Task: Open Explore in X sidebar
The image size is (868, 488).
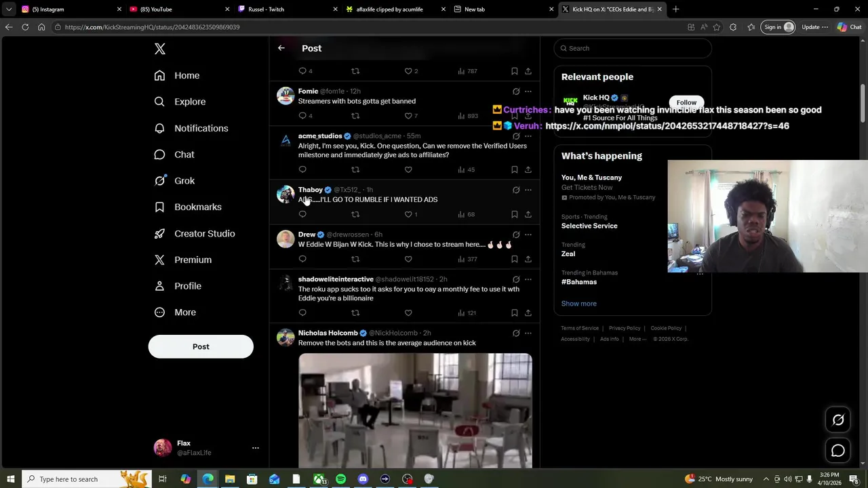Action: 180,102
